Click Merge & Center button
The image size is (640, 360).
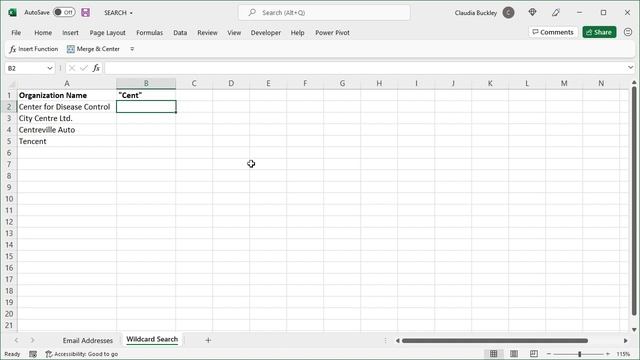pos(93,49)
